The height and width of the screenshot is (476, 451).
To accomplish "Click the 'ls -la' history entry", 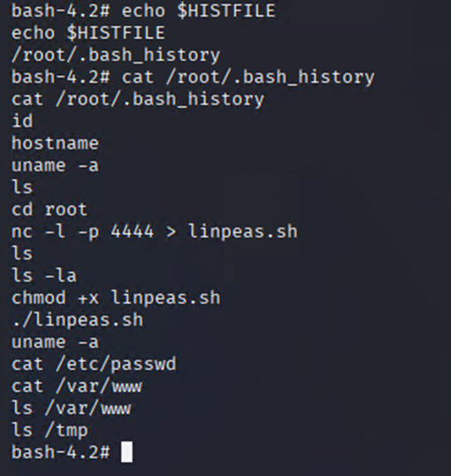I will click(x=44, y=276).
